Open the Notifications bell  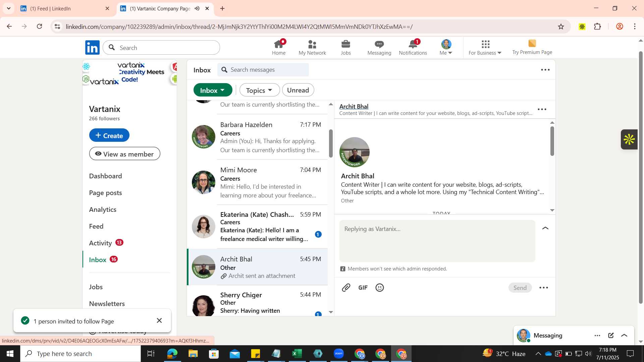[x=413, y=48]
